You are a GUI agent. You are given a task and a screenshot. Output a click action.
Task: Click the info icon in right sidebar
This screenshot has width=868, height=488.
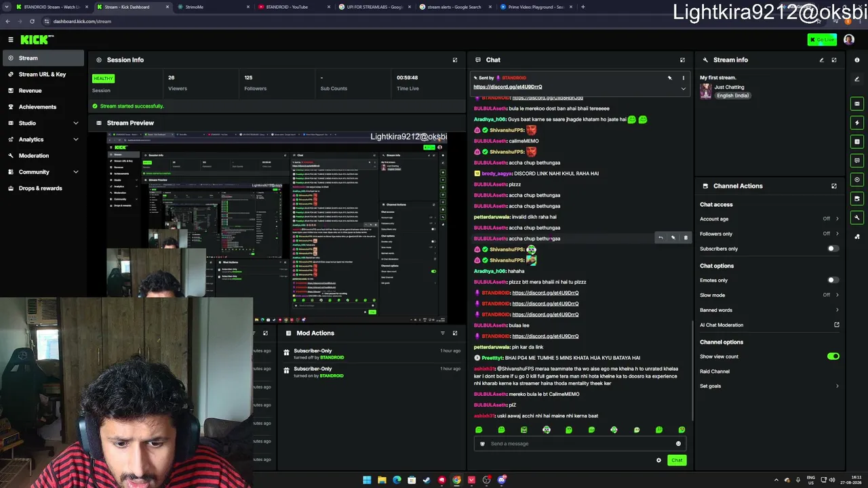pyautogui.click(x=857, y=60)
